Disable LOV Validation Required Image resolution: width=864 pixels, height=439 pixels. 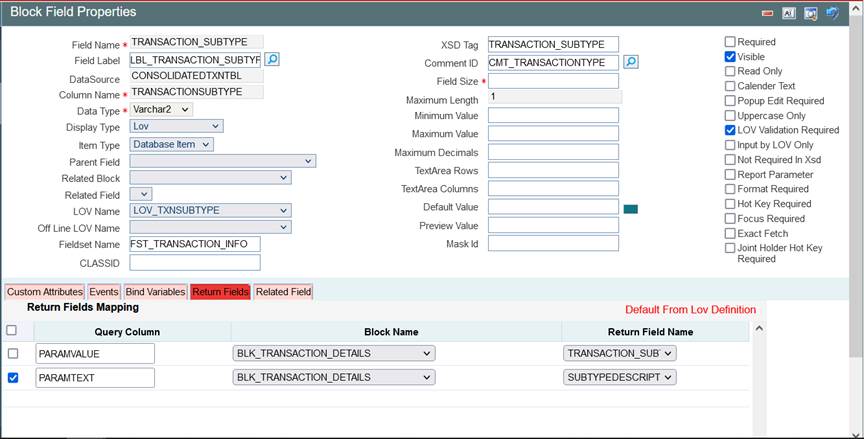730,130
